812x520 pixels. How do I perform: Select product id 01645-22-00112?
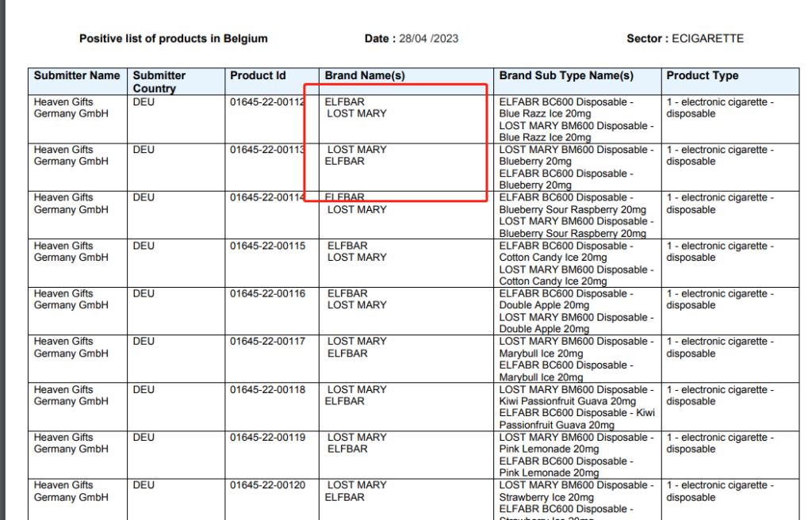[x=268, y=102]
